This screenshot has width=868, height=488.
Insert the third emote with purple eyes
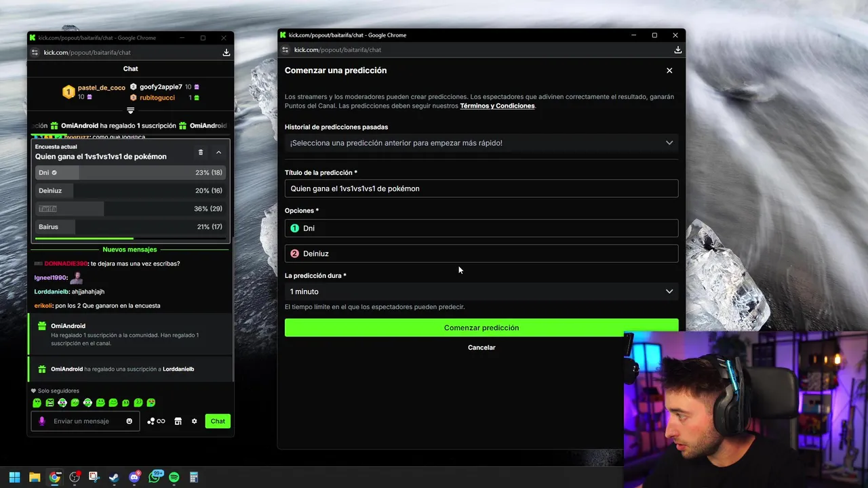(x=62, y=403)
